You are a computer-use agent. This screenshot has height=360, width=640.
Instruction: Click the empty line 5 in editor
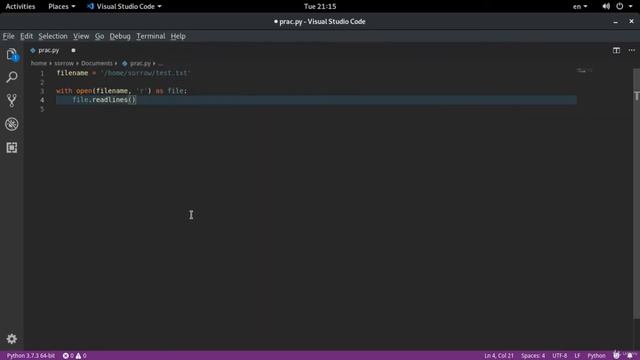(x=316, y=109)
